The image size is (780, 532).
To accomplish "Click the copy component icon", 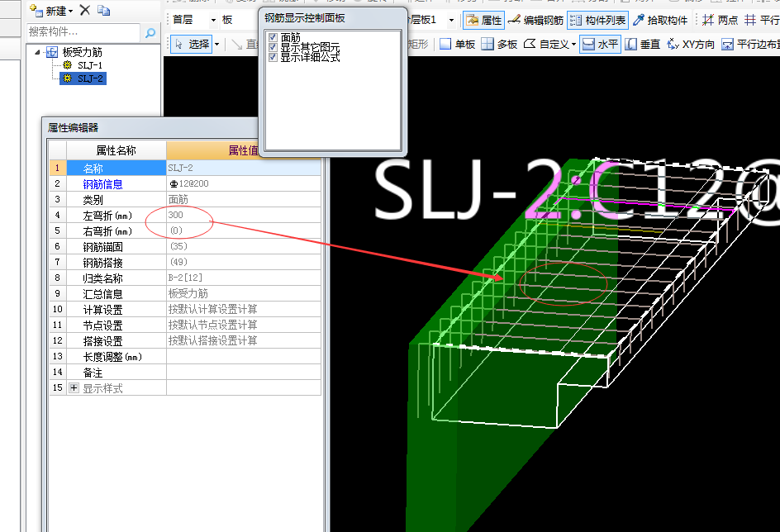I will pos(103,10).
